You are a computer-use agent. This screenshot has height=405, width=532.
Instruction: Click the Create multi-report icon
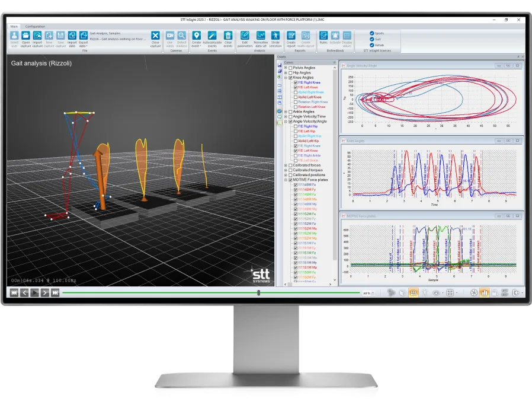306,36
